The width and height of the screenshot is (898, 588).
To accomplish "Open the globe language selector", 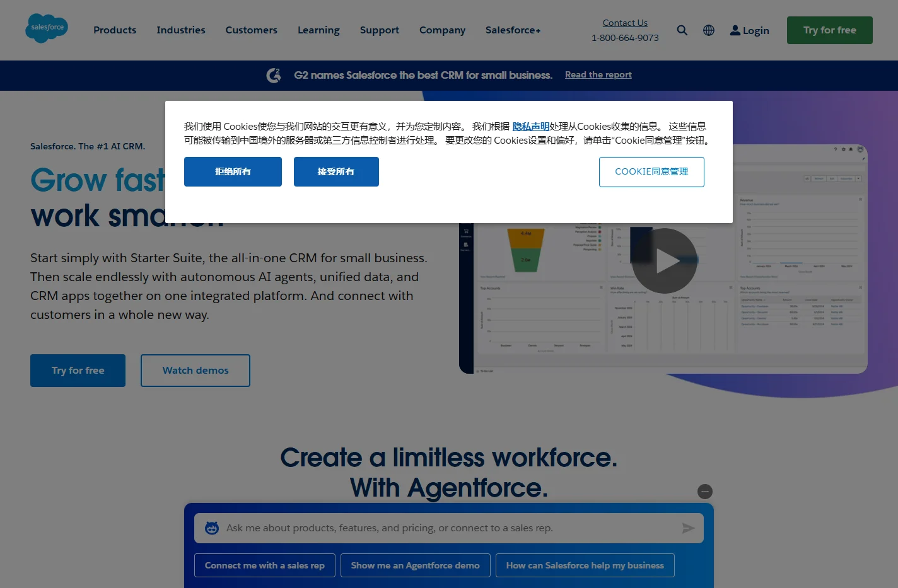I will click(x=709, y=30).
